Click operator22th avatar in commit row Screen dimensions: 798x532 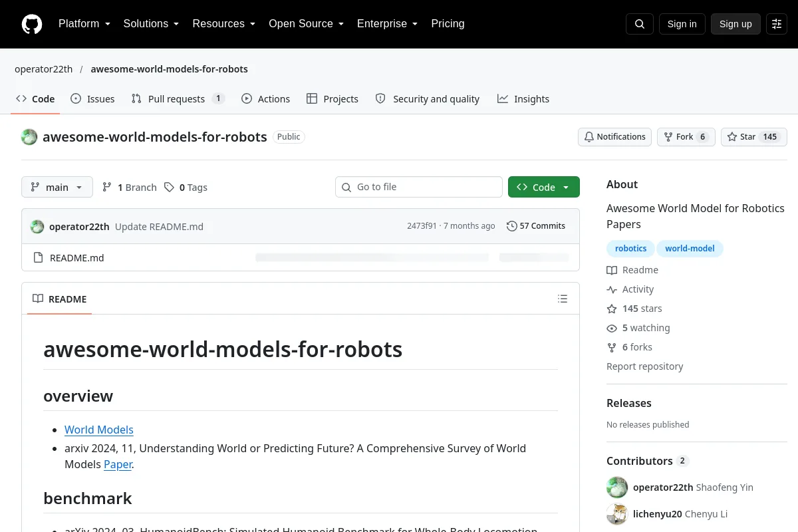point(37,226)
